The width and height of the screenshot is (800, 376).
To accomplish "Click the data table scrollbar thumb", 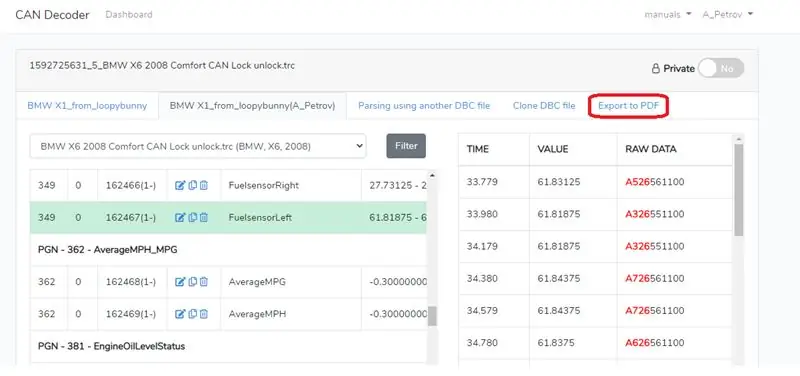I will coord(738,190).
